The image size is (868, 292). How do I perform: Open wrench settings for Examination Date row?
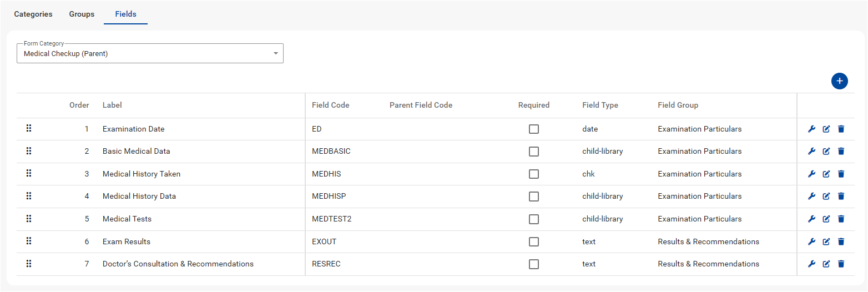click(811, 129)
